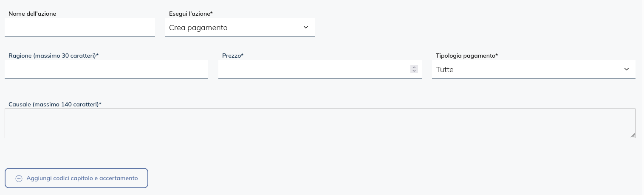
Task: Click the "Prezzo*" field label
Action: [233, 56]
